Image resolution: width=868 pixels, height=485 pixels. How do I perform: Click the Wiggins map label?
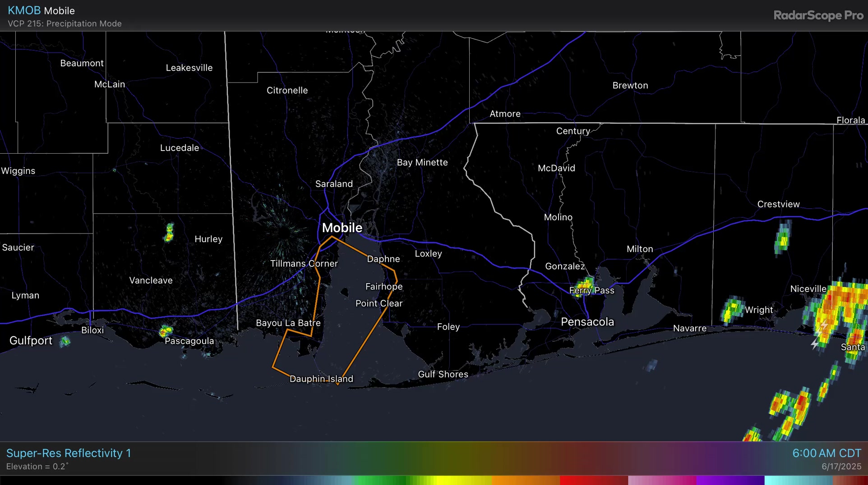click(x=18, y=171)
